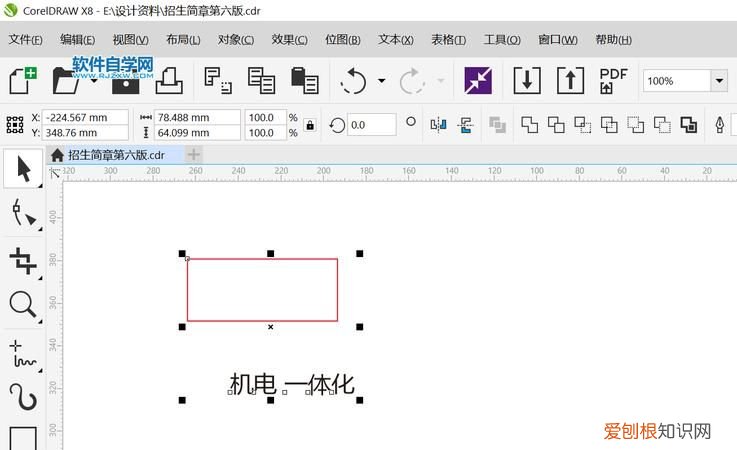The image size is (737, 450).
Task: Select the Shape edit tool
Action: 23,213
